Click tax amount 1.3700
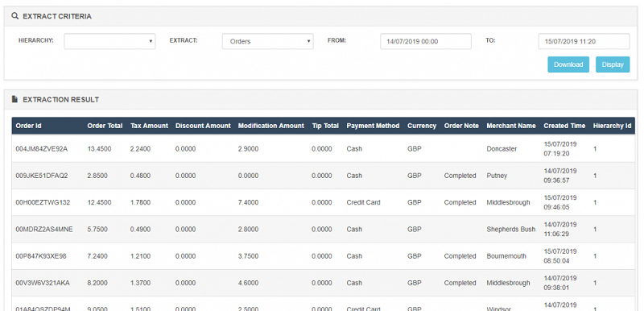The width and height of the screenshot is (644, 311). point(140,283)
